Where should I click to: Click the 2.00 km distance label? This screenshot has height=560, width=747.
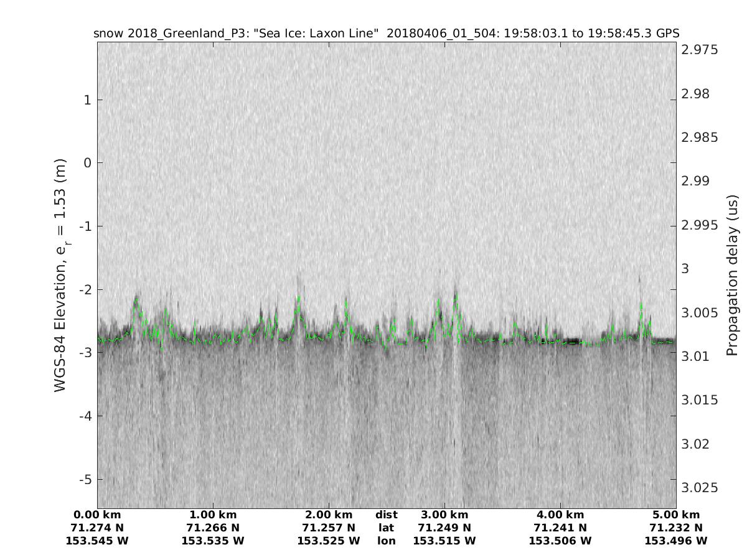point(329,515)
